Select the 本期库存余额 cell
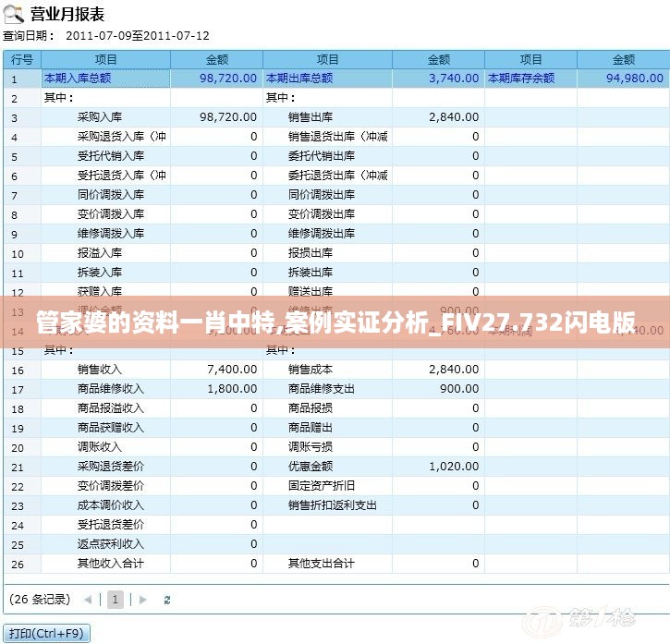Viewport: 670px width, 644px height. [x=521, y=79]
